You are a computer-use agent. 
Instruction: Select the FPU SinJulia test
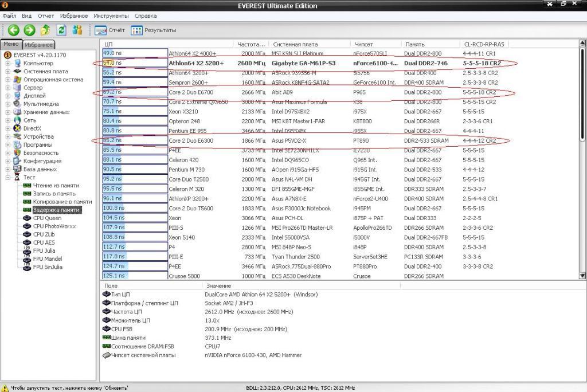[48, 267]
